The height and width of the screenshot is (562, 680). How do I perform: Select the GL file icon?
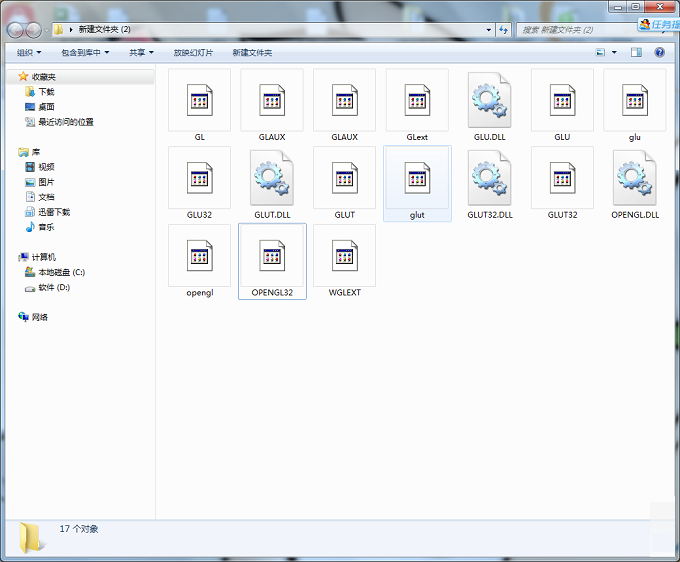[x=199, y=101]
